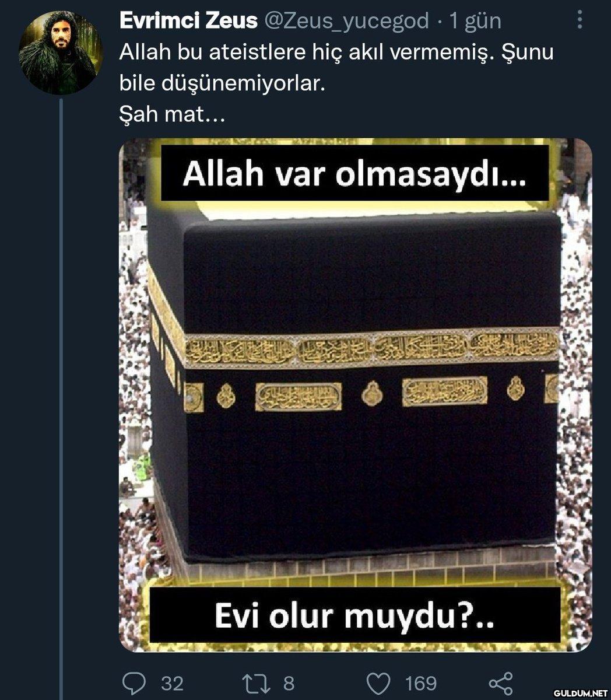Click the 'Evi olur muydu?..' image caption
Screen dimensions: 611x700
[x=354, y=616]
